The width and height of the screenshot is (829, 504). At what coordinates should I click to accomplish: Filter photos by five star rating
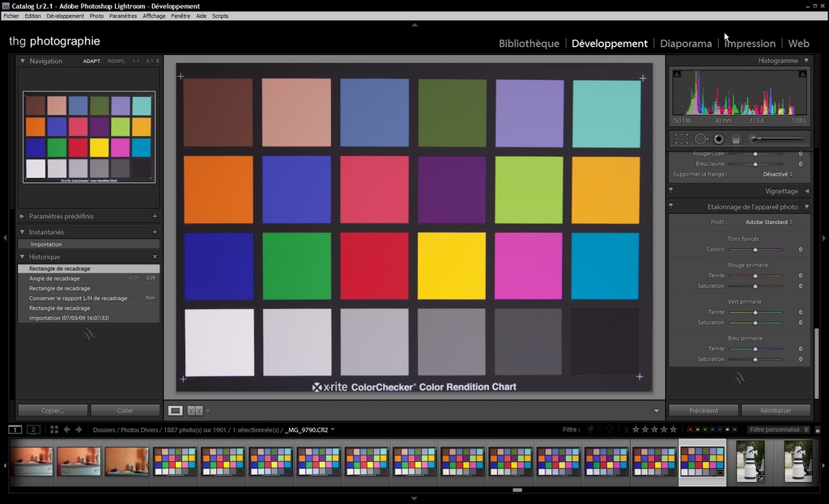click(673, 430)
